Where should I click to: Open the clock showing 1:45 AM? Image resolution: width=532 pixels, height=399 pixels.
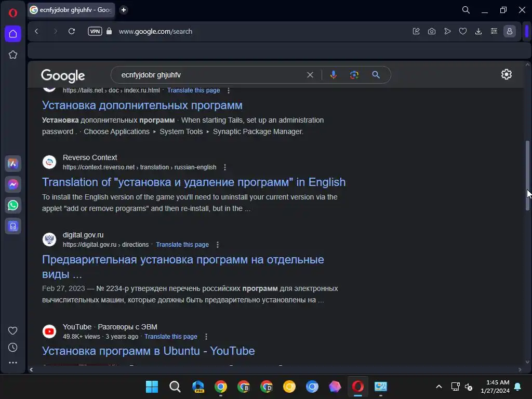495,387
